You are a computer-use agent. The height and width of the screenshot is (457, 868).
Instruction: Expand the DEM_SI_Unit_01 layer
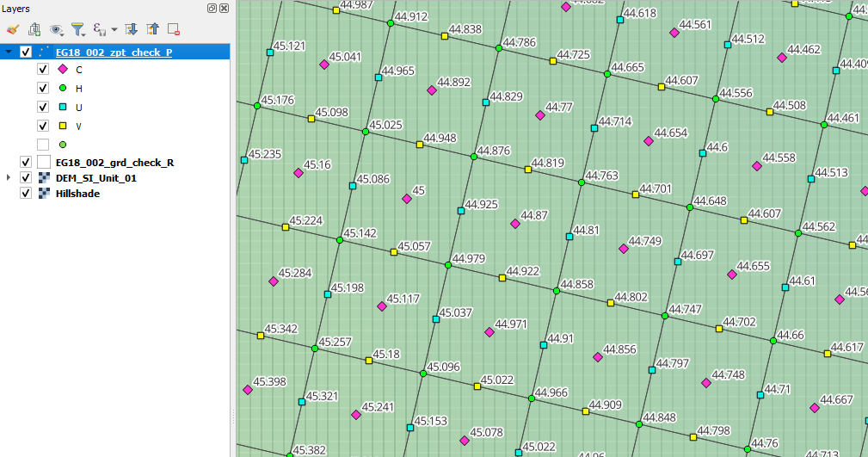point(9,178)
